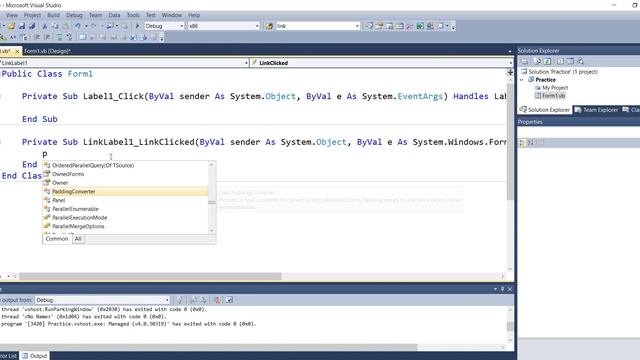Clear All output with the red icon

[217, 300]
